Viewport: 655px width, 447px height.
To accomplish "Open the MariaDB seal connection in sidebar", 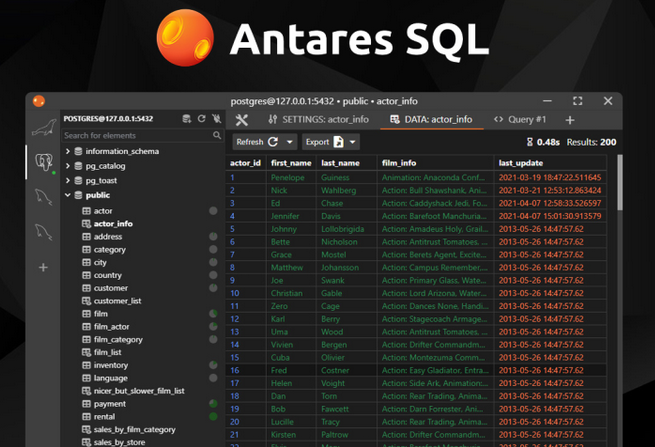I will tap(43, 126).
